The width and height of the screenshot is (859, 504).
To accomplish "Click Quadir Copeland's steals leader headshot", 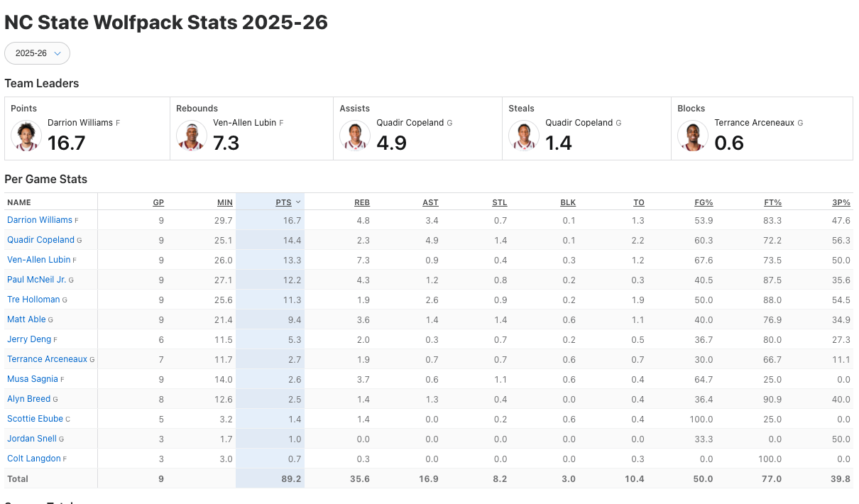I will [x=524, y=136].
